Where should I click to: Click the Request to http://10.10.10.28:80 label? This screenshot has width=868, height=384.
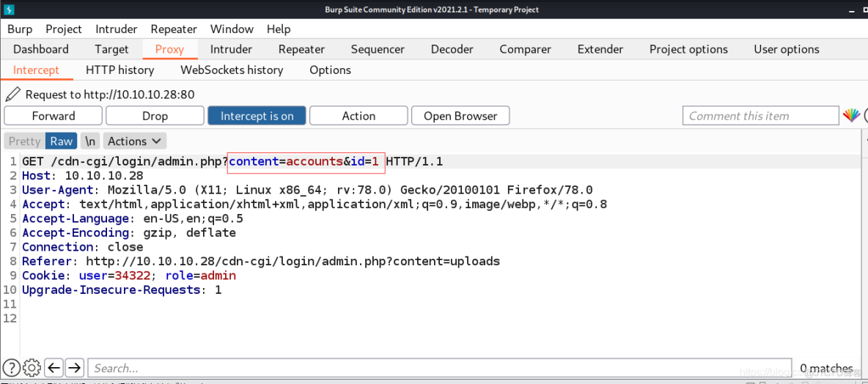tap(110, 95)
